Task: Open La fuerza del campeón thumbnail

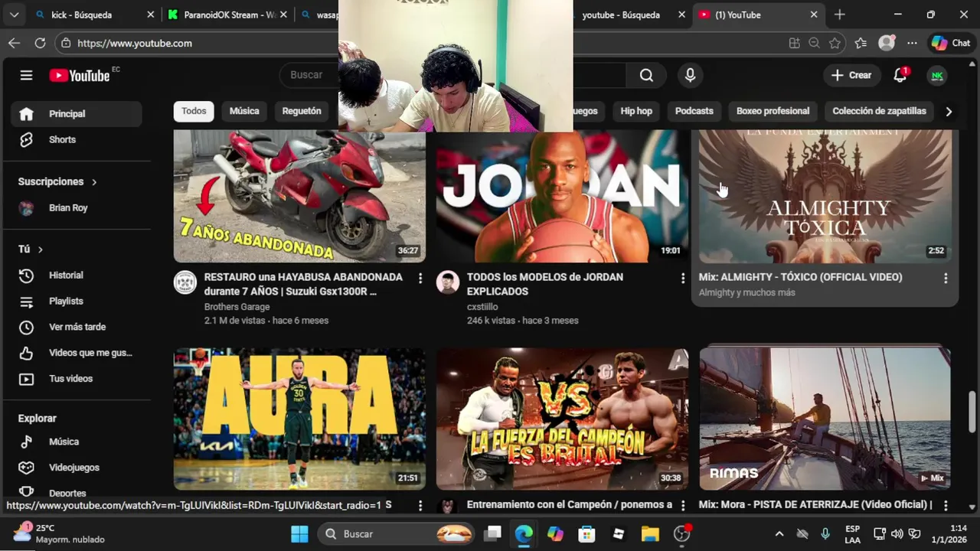Action: click(562, 419)
